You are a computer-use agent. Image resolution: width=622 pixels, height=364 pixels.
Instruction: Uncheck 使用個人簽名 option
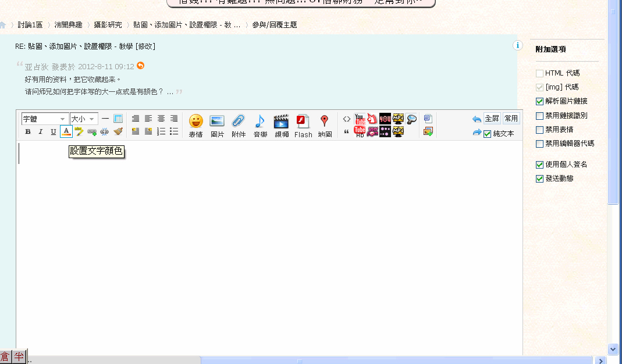[540, 165]
